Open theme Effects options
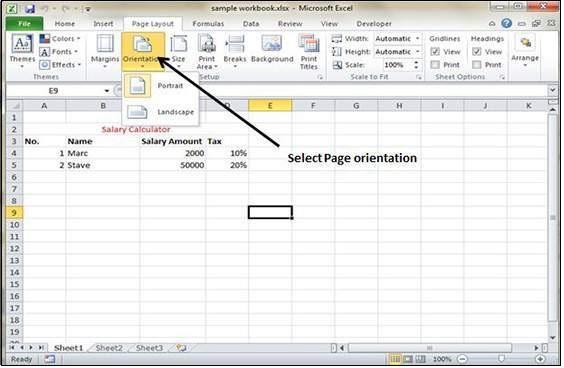The width and height of the screenshot is (564, 368). tap(60, 65)
